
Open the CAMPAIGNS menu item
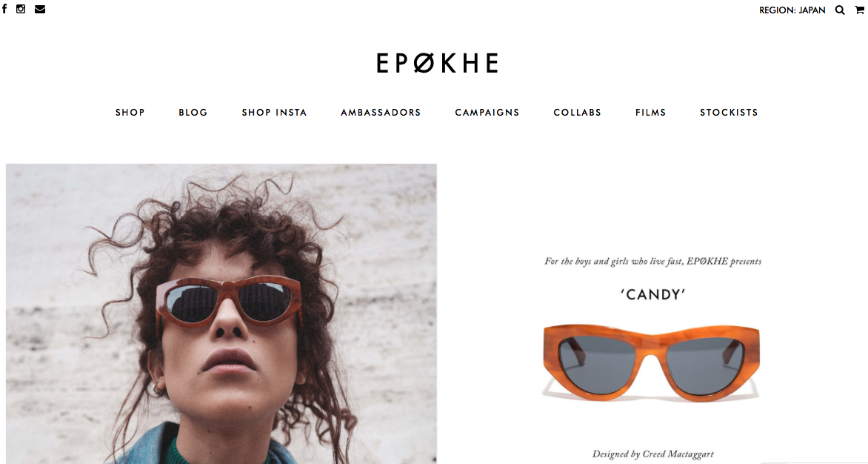click(x=487, y=113)
